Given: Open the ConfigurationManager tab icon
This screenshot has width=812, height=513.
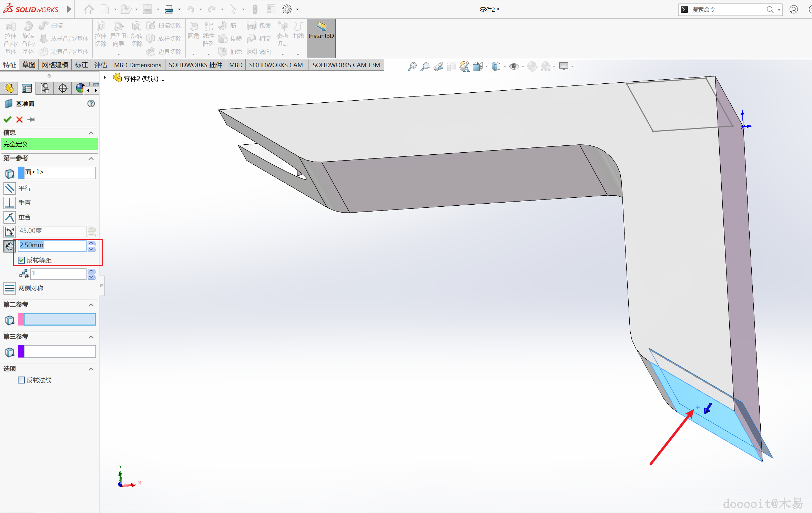Looking at the screenshot, I should (45, 89).
